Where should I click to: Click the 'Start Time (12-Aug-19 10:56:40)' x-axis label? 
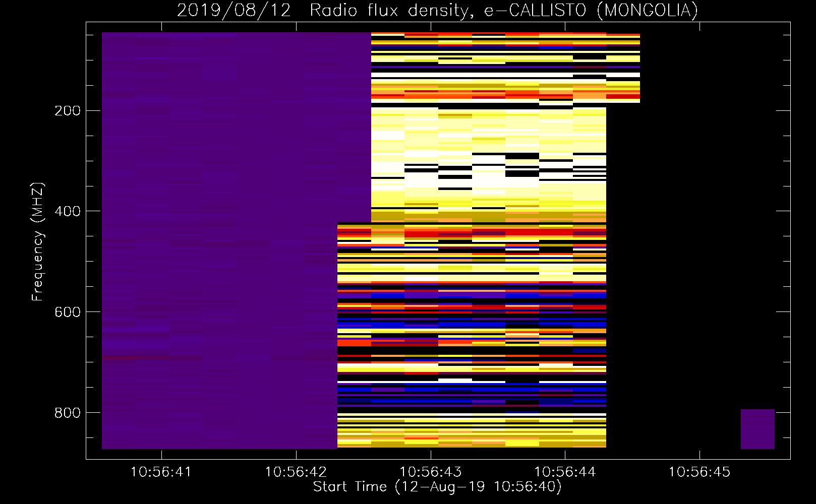click(x=437, y=487)
